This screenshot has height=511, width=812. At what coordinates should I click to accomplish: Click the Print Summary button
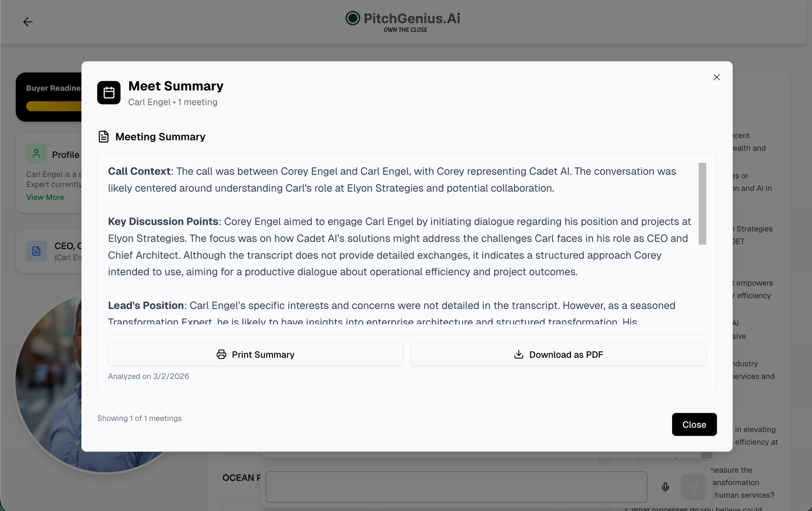click(x=255, y=355)
